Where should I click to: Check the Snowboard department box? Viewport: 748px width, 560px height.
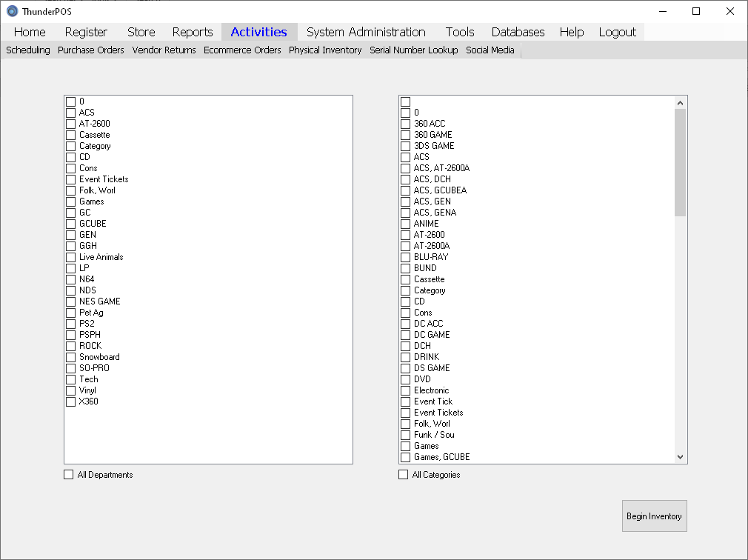71,357
